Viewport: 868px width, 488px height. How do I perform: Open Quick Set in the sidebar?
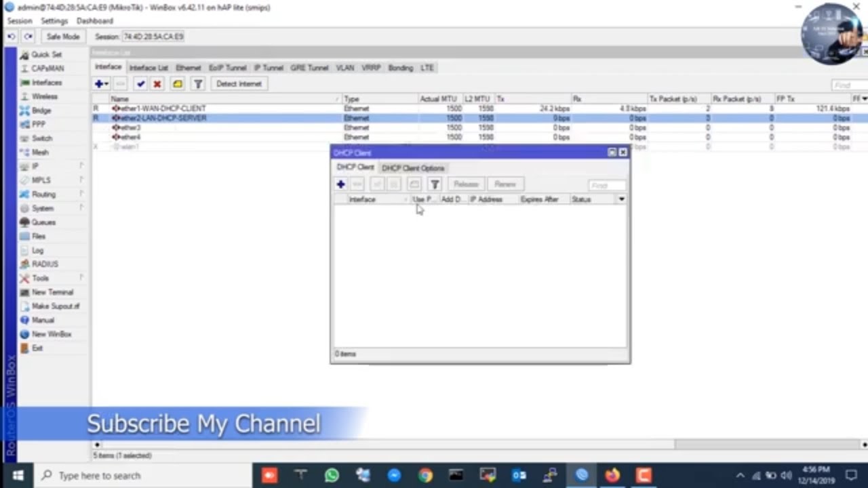point(46,54)
